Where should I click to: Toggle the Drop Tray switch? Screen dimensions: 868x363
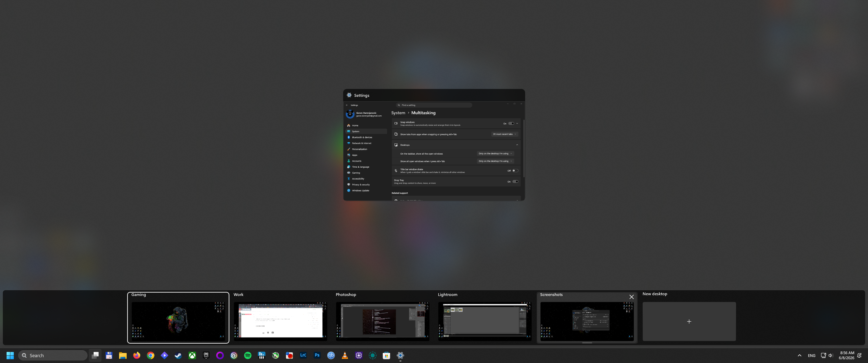(515, 181)
